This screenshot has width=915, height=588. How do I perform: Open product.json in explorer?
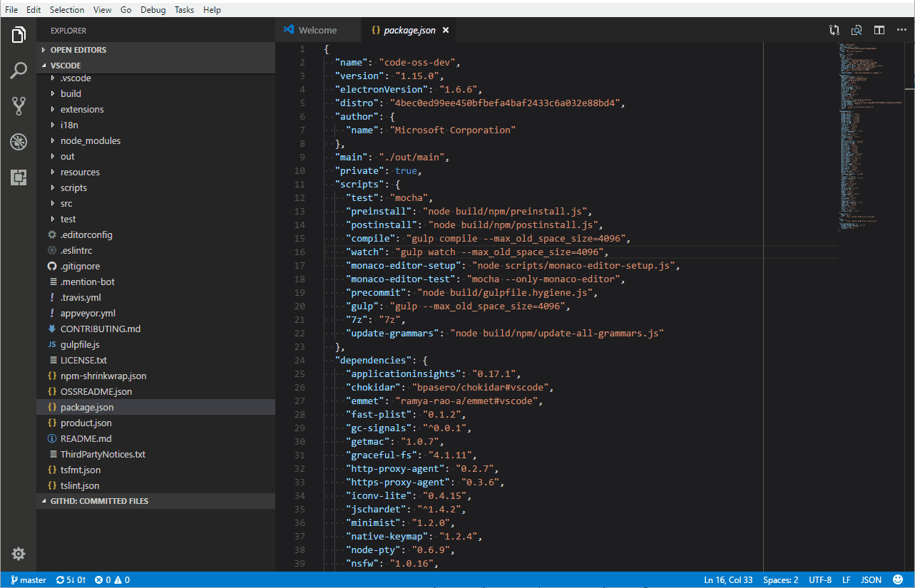click(x=155, y=423)
